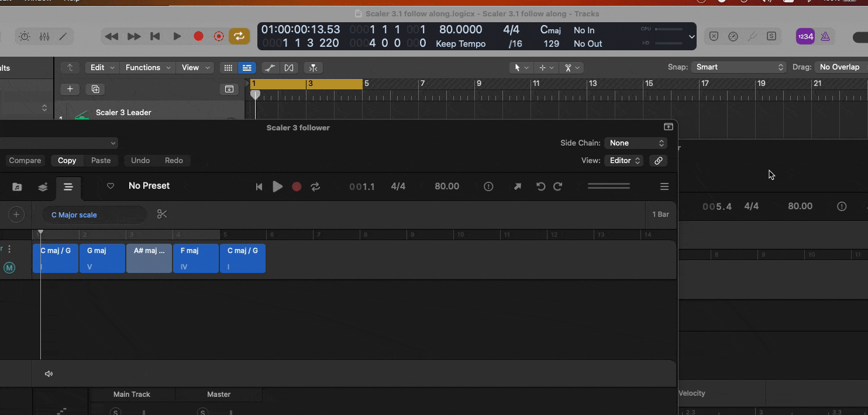Toggle Catch Playhead button
This screenshot has width=868, height=415.
pyautogui.click(x=314, y=68)
